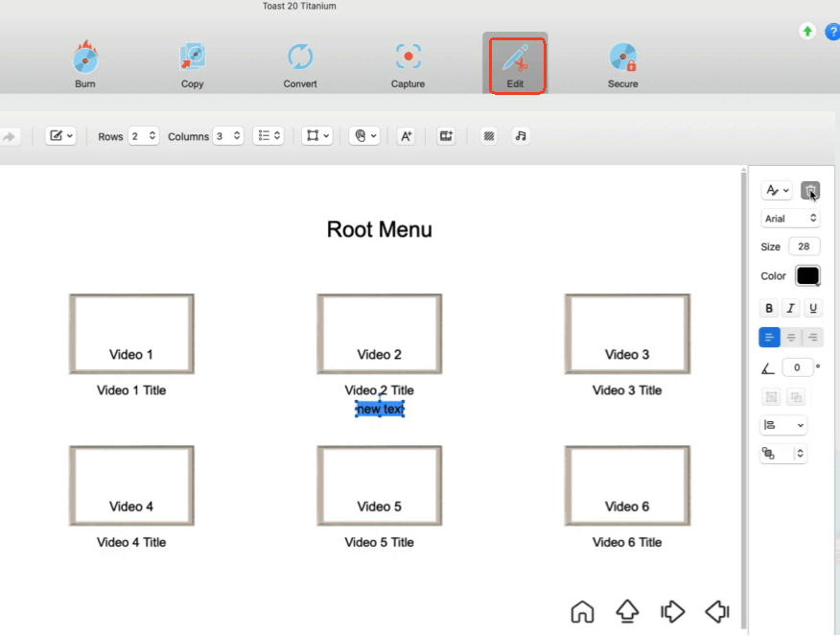This screenshot has height=636, width=840.
Task: Open the Arial font dropdown
Action: pos(790,219)
